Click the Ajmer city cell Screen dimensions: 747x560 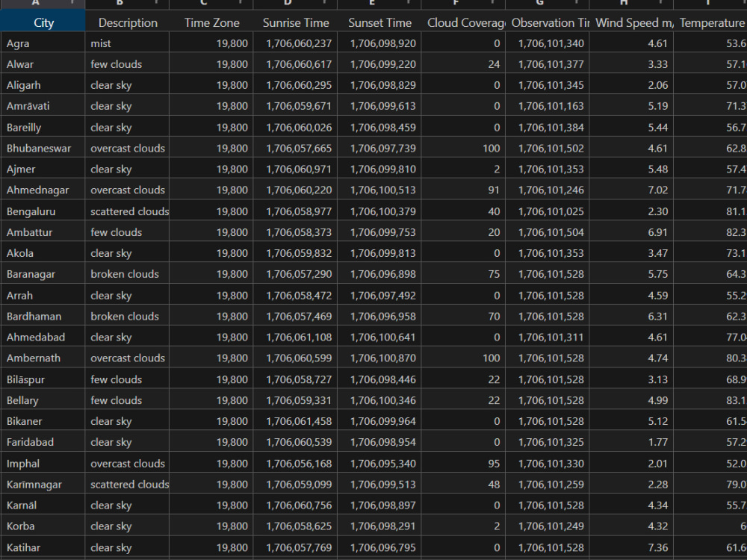(x=43, y=169)
